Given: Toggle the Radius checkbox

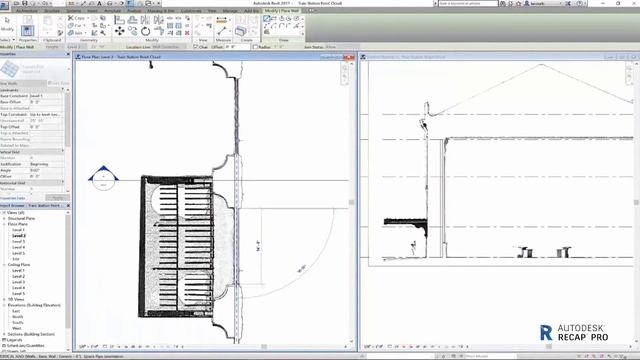Looking at the screenshot, I should tap(255, 47).
